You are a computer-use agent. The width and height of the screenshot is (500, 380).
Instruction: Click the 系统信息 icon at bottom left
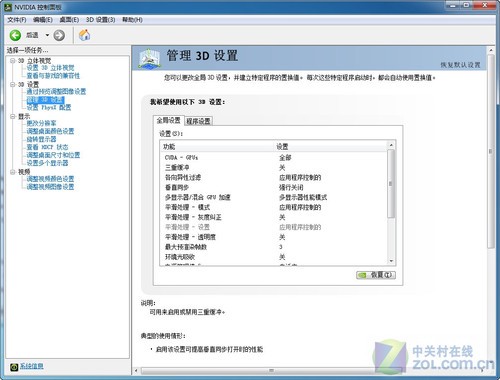point(14,367)
